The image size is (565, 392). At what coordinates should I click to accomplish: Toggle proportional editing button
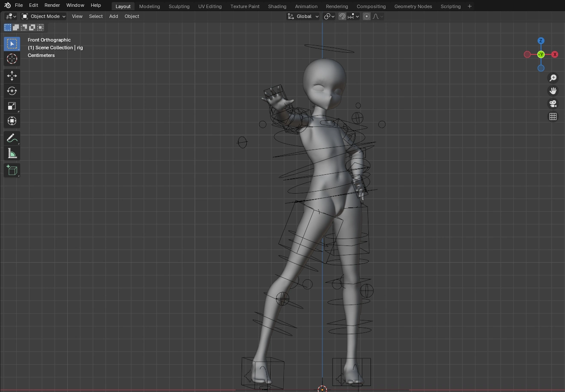367,16
